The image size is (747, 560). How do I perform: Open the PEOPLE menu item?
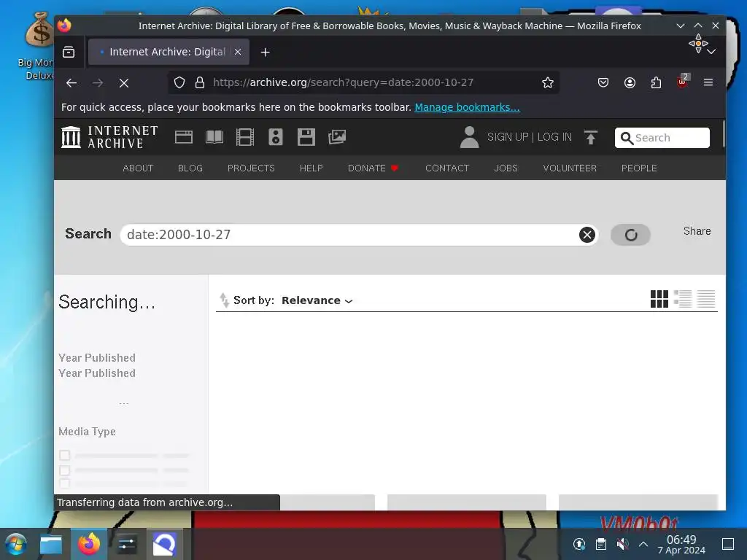(x=639, y=168)
